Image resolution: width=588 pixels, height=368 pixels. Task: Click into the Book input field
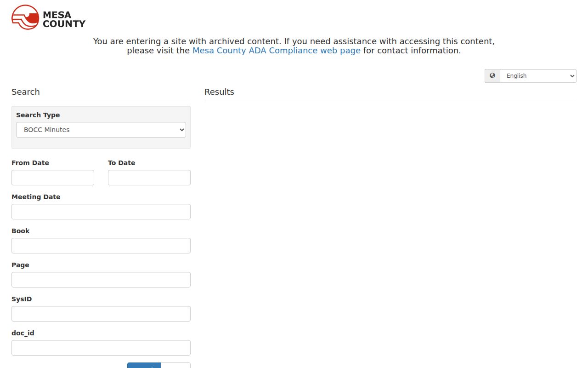(x=101, y=246)
